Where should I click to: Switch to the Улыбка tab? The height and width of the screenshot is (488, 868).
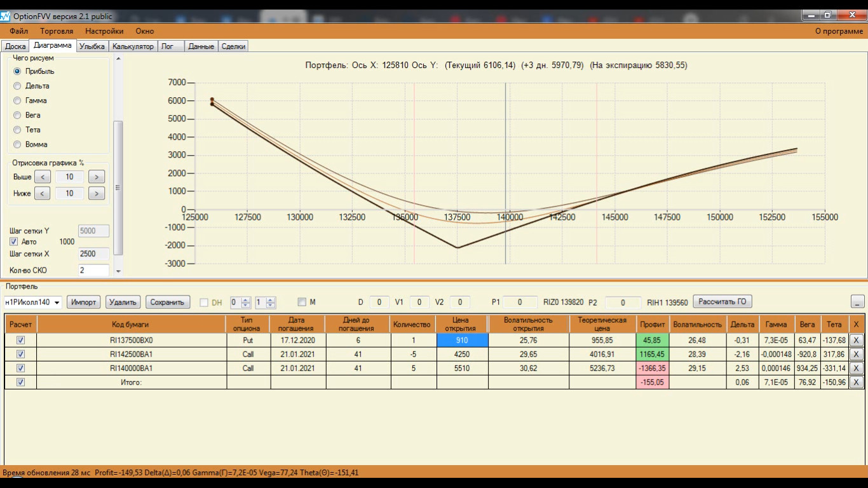click(93, 46)
